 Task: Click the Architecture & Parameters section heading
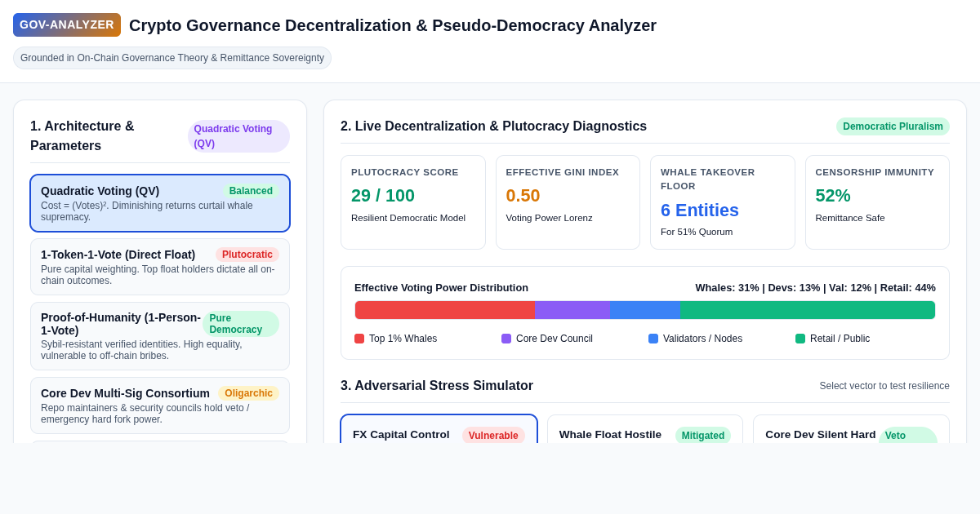pyautogui.click(x=82, y=136)
